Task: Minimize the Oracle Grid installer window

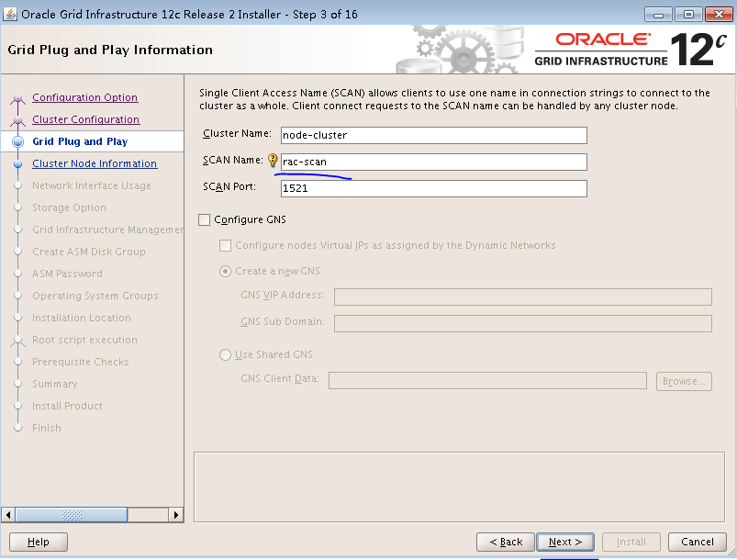Action: [658, 15]
